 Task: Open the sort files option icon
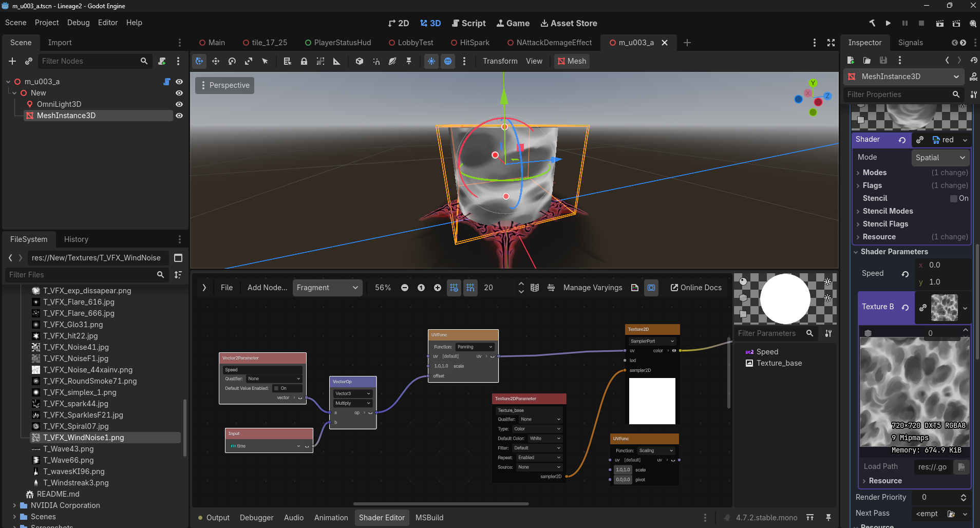[178, 275]
